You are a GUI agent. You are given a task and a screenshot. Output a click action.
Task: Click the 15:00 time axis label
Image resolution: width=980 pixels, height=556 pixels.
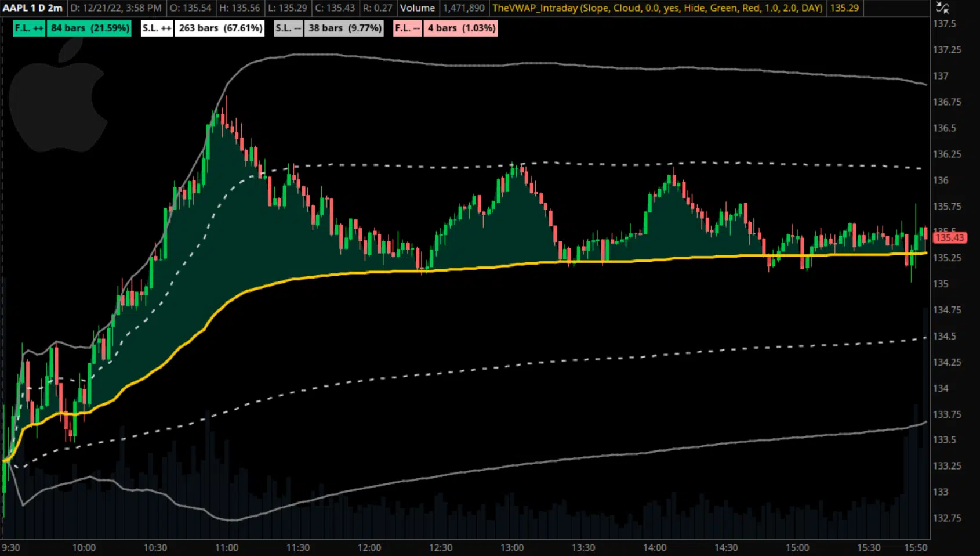click(x=797, y=547)
